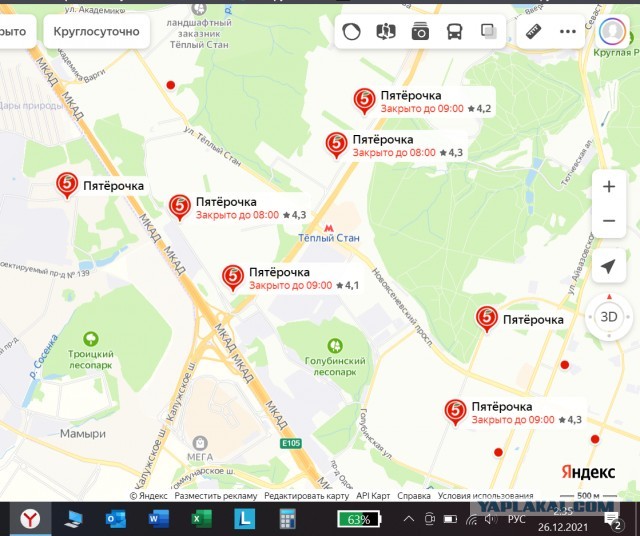This screenshot has height=536, width=640.
Task: Open the © Яндекс link
Action: [x=149, y=496]
